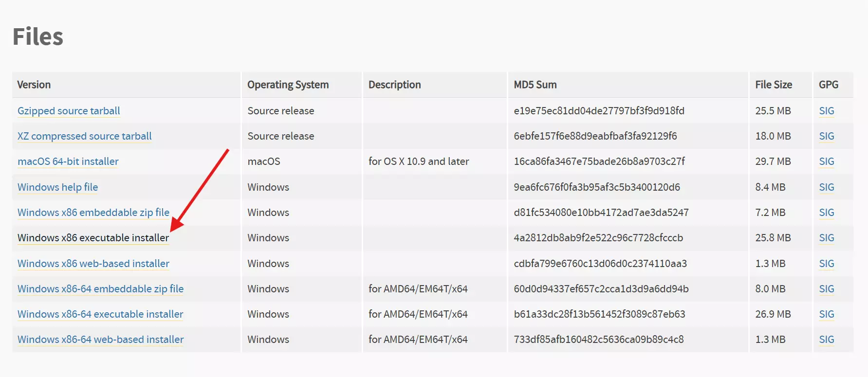The width and height of the screenshot is (868, 377).
Task: Open SIG for Gzipped source tarball
Action: (826, 111)
